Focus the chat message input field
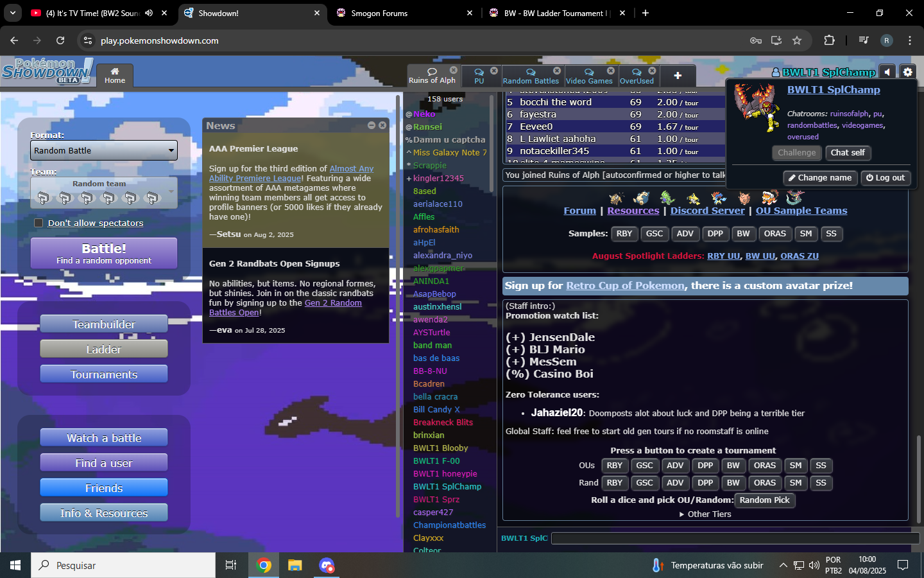 coord(735,538)
